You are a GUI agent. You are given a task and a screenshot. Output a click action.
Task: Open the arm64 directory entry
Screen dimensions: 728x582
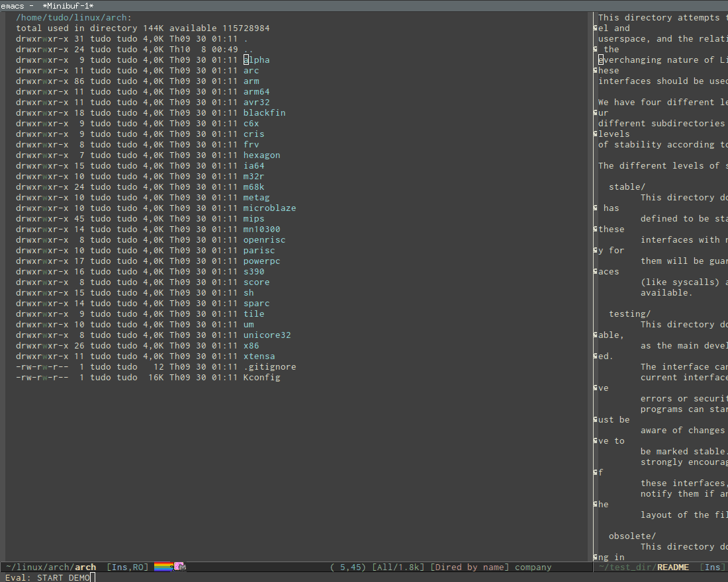[x=256, y=91]
